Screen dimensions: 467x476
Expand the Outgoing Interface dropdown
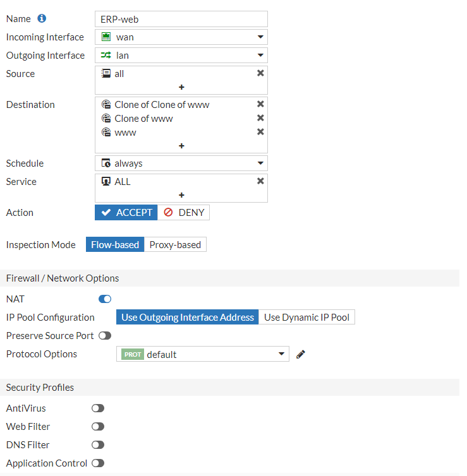(x=181, y=56)
